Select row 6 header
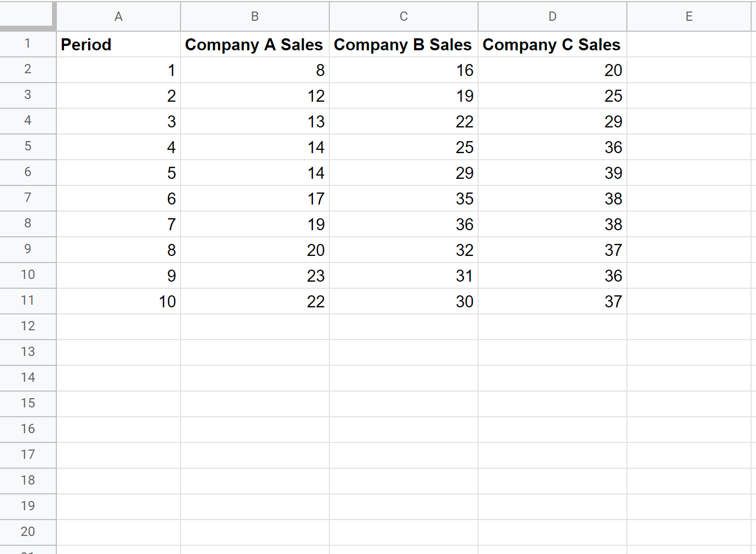Image resolution: width=756 pixels, height=554 pixels. (27, 172)
